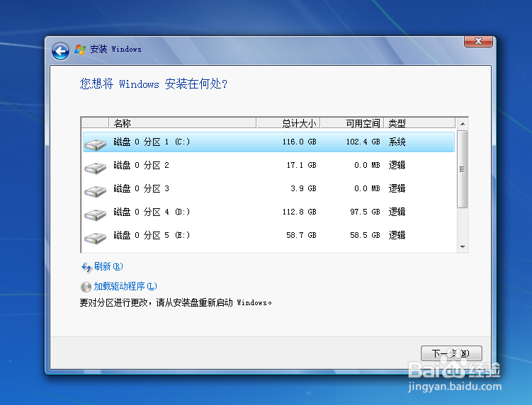Sort by the 总计大小 column header
The height and width of the screenshot is (405, 532).
[x=288, y=122]
